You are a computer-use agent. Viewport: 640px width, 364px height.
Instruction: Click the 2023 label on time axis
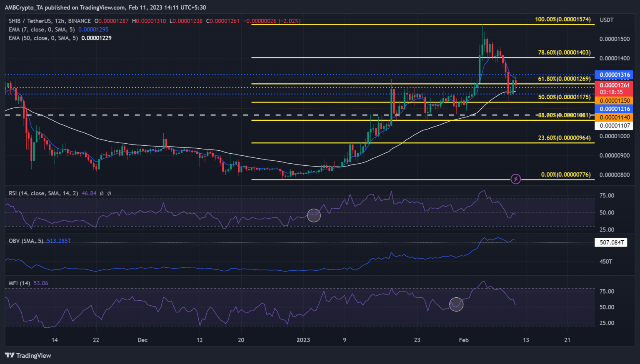(x=303, y=340)
